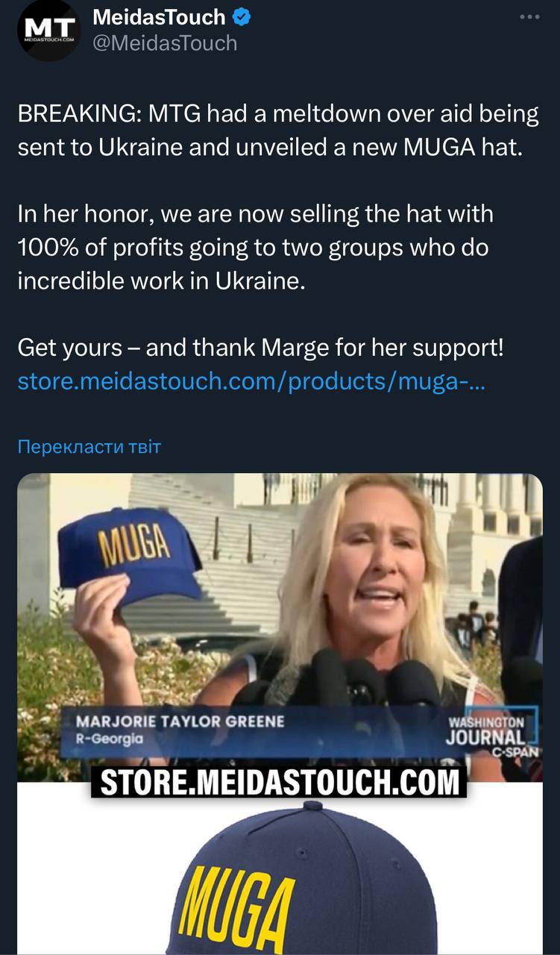
Task: Open the MeidasTouch profile avatar
Action: [48, 30]
